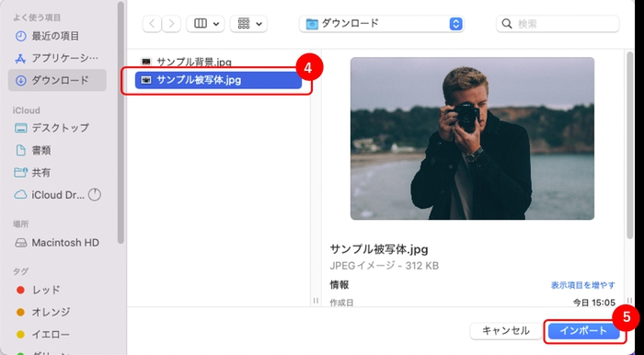This screenshot has height=355, width=644.
Task: Click the sidebar vertical scrollbar
Action: pos(121,123)
